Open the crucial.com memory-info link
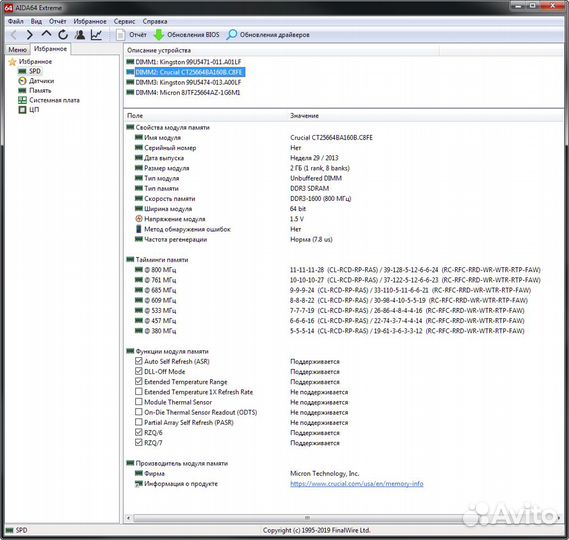This screenshot has width=569, height=540. 357,484
